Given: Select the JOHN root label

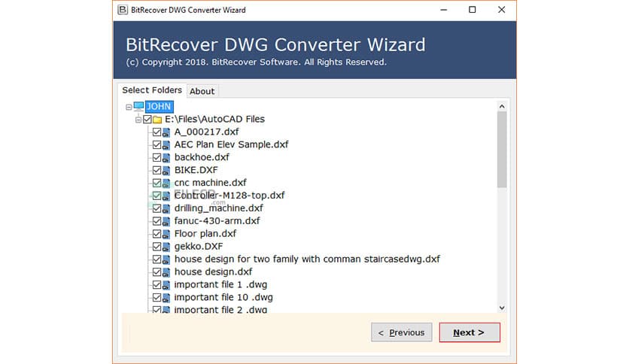Looking at the screenshot, I should click(x=159, y=106).
